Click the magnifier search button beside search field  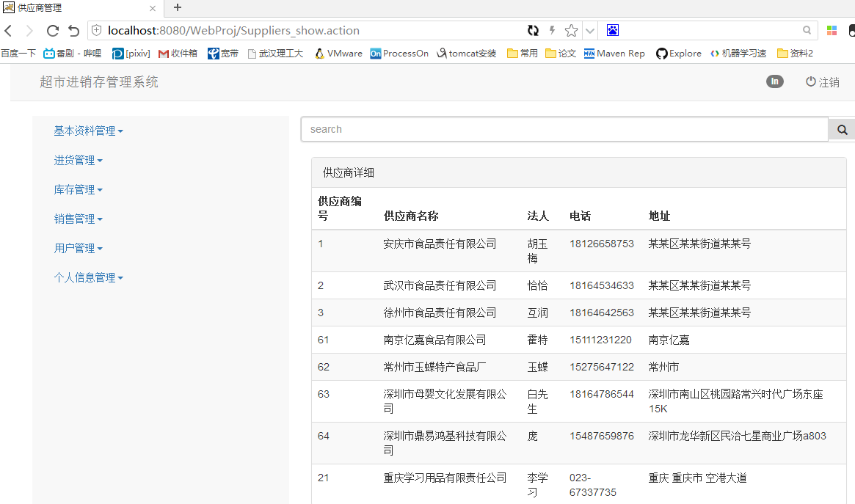[842, 130]
